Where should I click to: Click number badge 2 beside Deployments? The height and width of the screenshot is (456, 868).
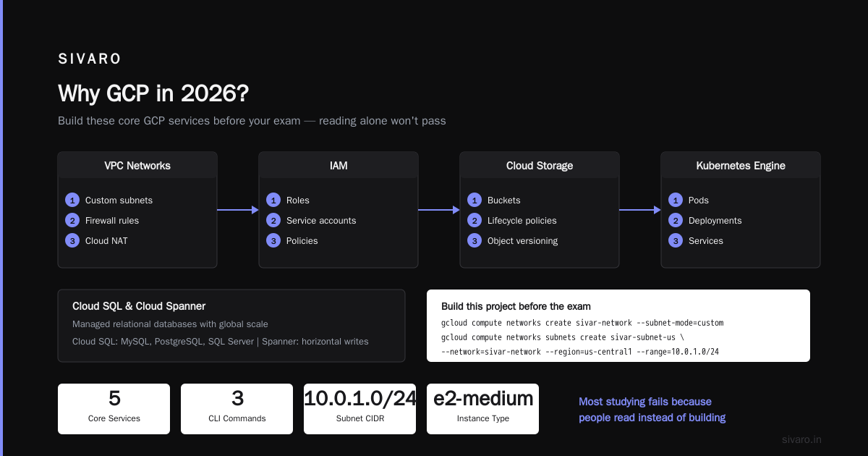(675, 221)
